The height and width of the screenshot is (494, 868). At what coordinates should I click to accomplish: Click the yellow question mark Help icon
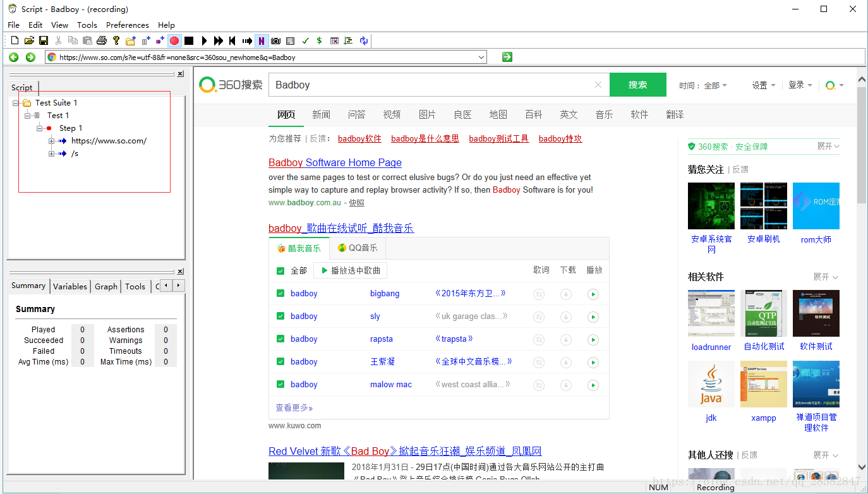[116, 40]
